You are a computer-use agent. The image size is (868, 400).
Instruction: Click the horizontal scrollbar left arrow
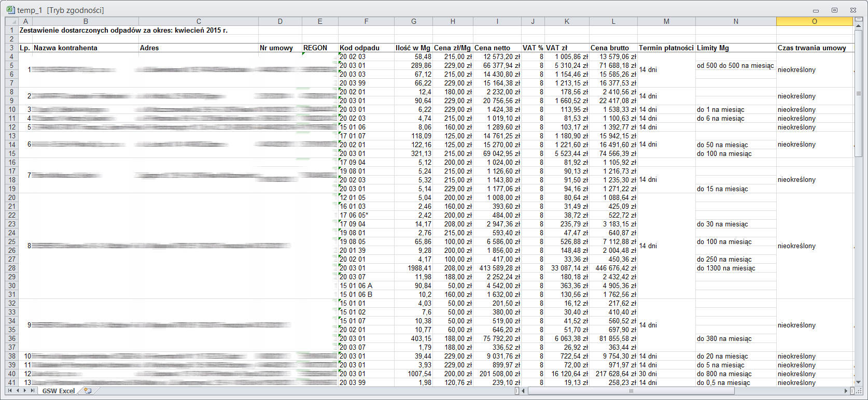[524, 391]
